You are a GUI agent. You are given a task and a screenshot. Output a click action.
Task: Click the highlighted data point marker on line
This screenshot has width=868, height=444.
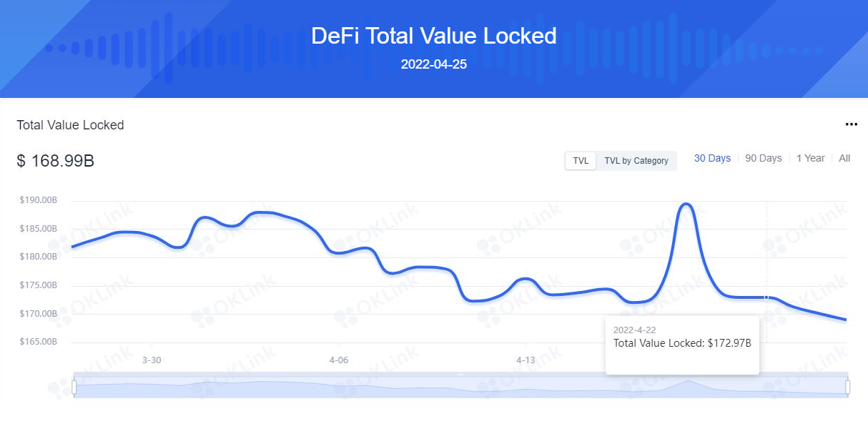click(766, 297)
